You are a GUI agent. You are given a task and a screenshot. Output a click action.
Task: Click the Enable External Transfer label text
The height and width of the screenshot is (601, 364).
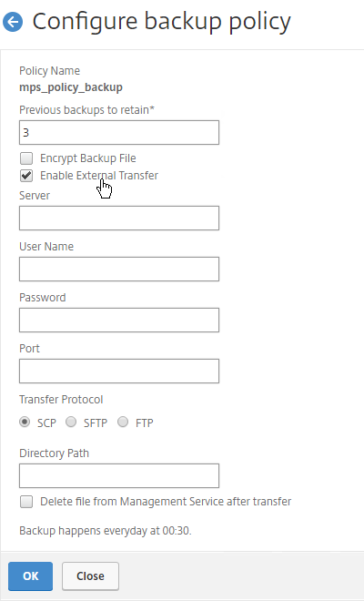(x=99, y=176)
